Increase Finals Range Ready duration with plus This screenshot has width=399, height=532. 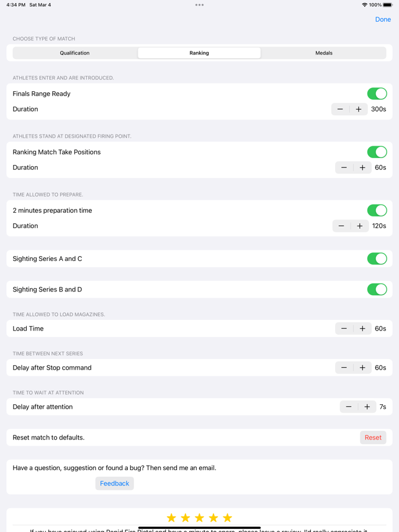pyautogui.click(x=359, y=109)
